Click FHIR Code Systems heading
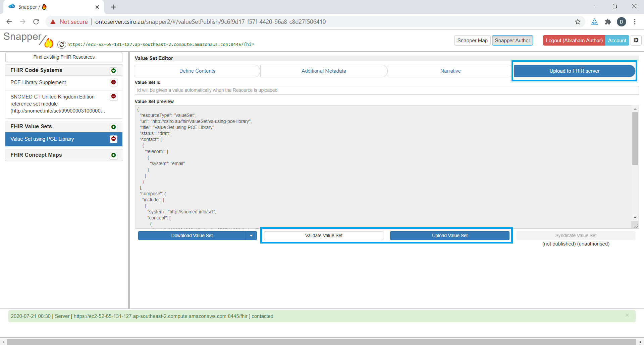 (x=36, y=70)
